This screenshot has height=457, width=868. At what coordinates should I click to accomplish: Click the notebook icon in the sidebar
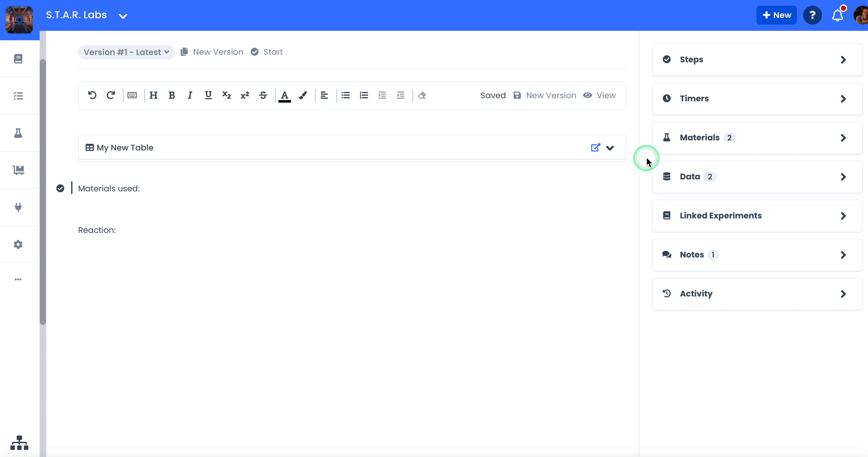coord(19,59)
